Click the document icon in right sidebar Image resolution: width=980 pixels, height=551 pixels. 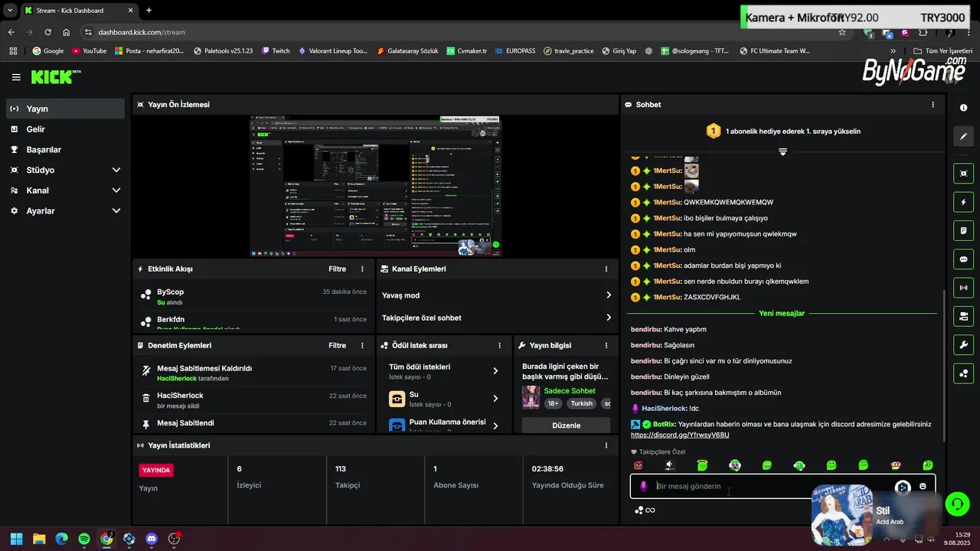coord(963,230)
